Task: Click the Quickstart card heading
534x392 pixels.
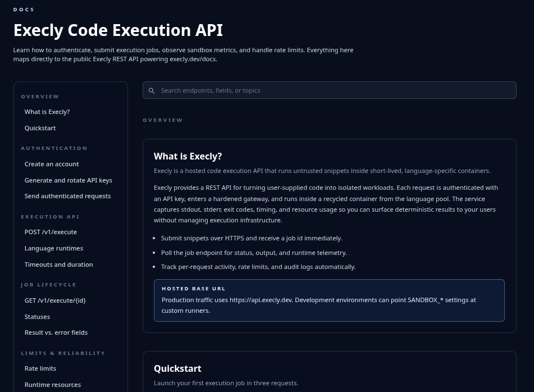Action: click(x=177, y=368)
